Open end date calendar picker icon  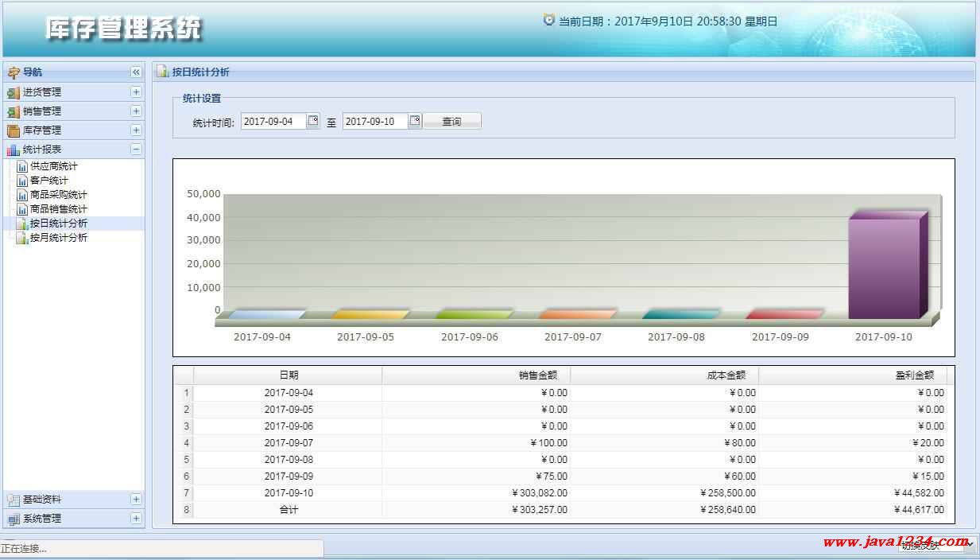coord(415,122)
